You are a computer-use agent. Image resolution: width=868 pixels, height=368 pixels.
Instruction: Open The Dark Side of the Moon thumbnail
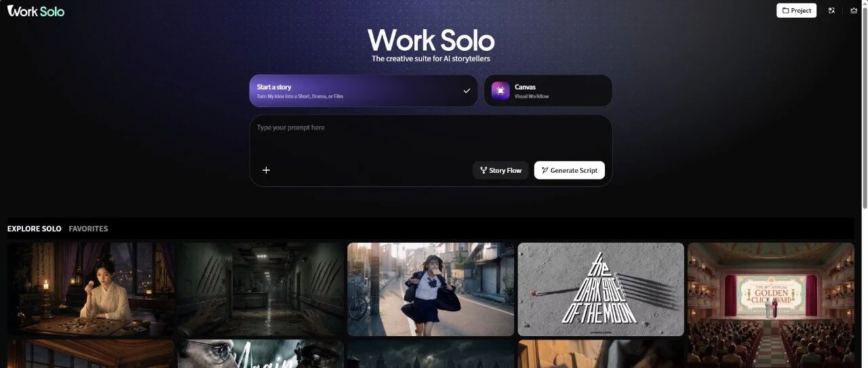tap(601, 289)
